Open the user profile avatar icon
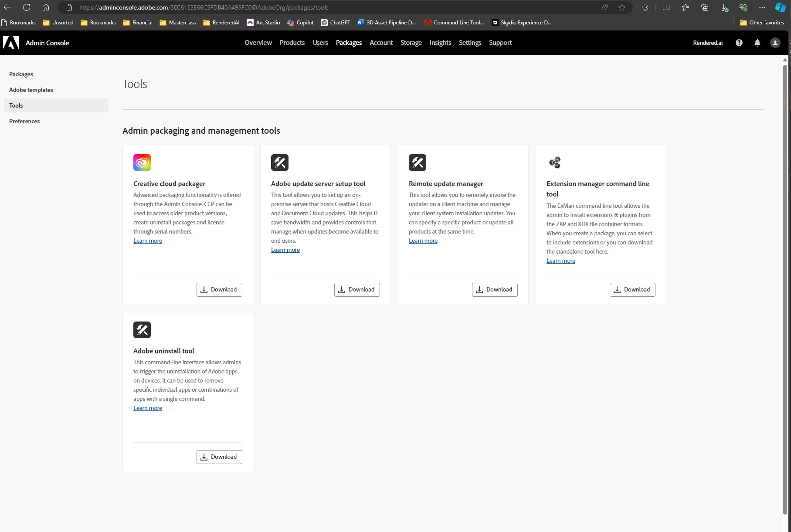This screenshot has width=791, height=532. [775, 43]
